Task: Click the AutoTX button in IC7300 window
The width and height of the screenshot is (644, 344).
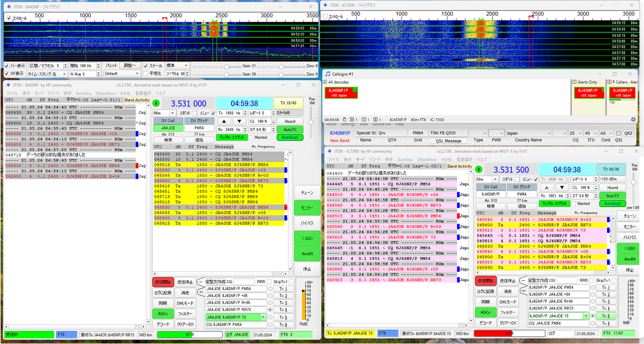Action: 613,196
